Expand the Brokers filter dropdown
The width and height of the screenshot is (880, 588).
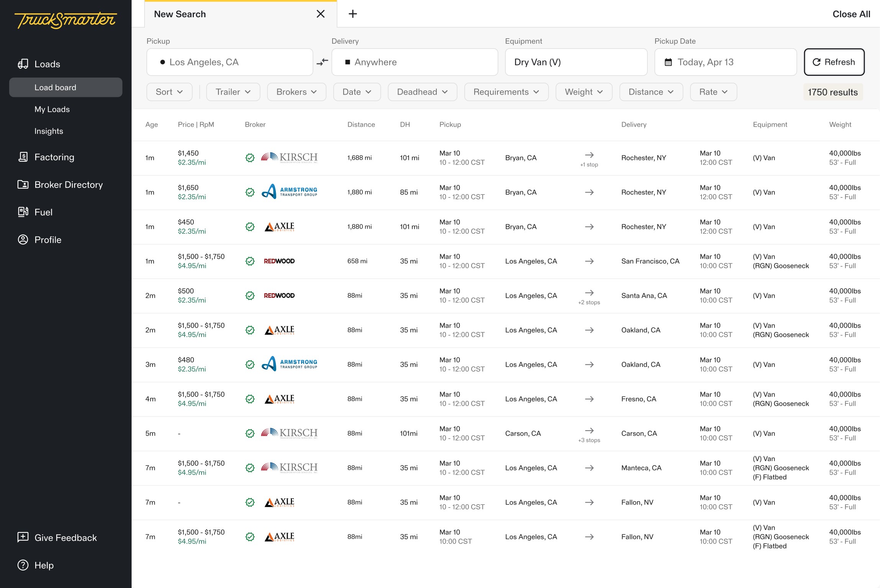pos(296,92)
